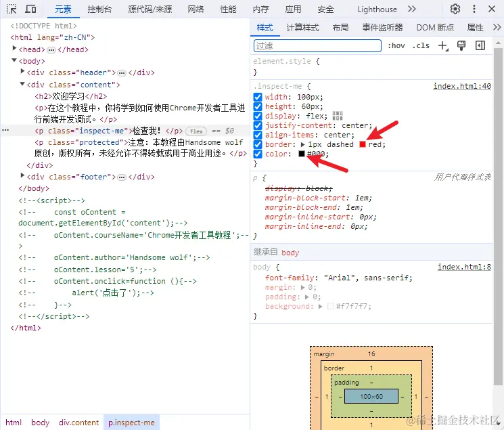Collapse the body element node
The width and height of the screenshot is (504, 430).
[14, 60]
